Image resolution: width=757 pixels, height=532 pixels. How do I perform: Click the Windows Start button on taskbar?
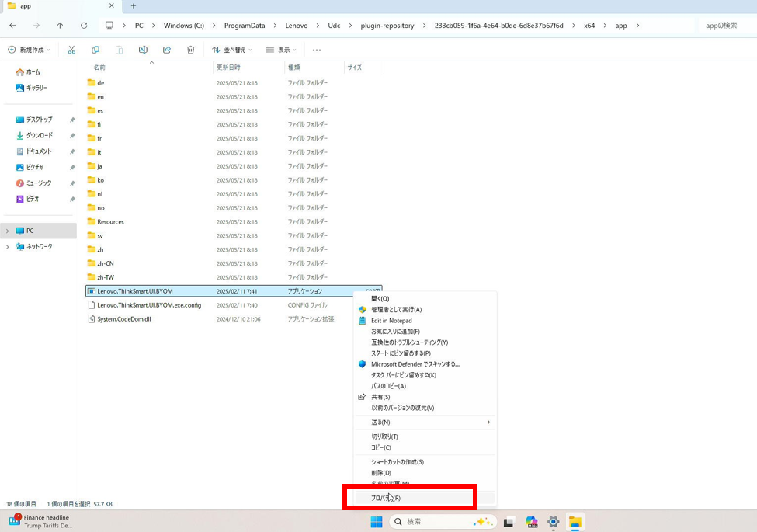377,522
